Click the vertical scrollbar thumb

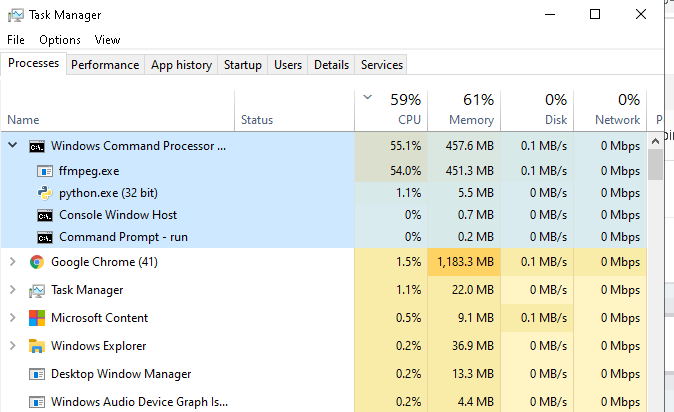(x=656, y=163)
